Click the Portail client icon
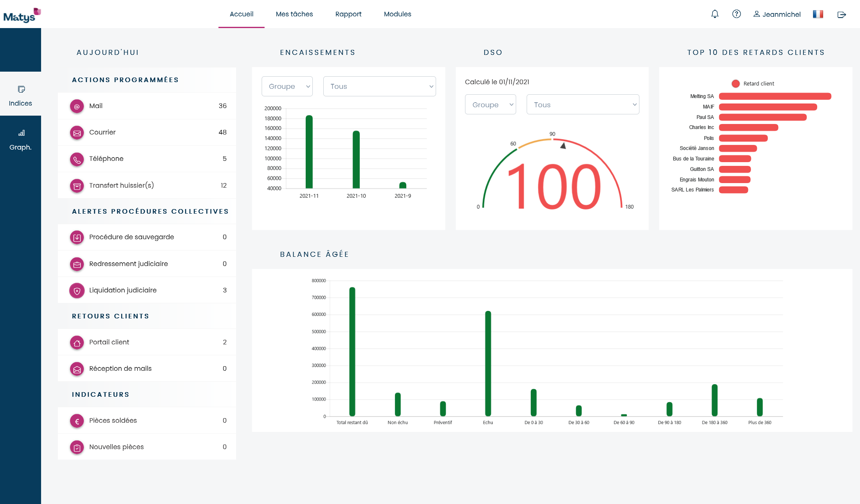The width and height of the screenshot is (860, 504). pos(78,342)
